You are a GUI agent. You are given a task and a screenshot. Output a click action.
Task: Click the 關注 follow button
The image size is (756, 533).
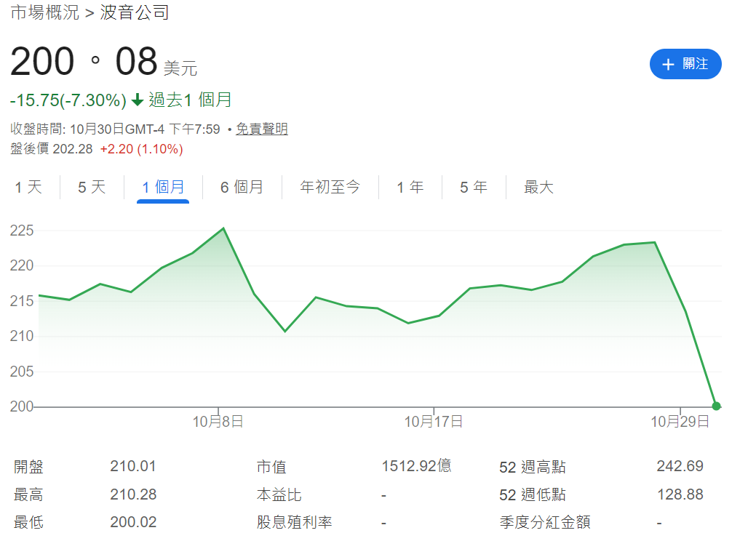(x=685, y=64)
